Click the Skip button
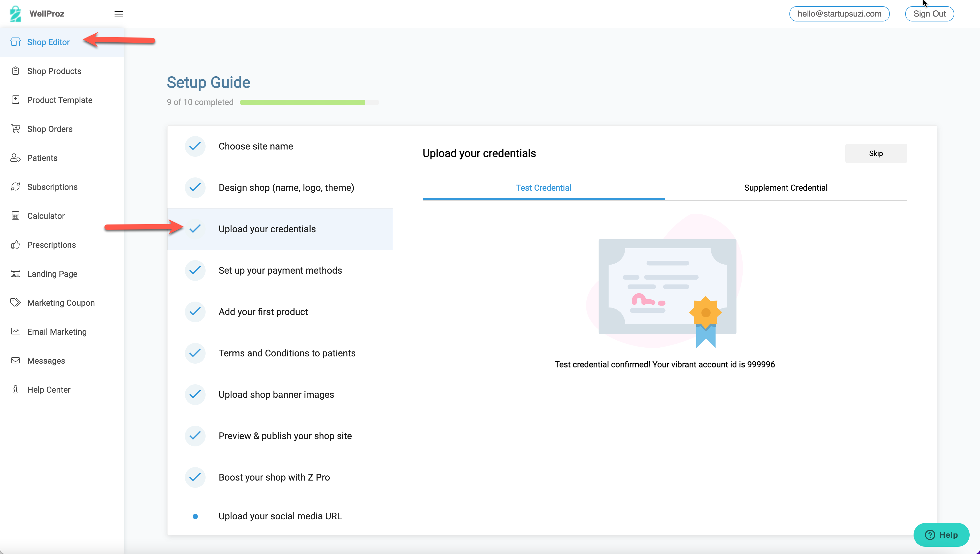Viewport: 980px width, 554px height. point(876,153)
